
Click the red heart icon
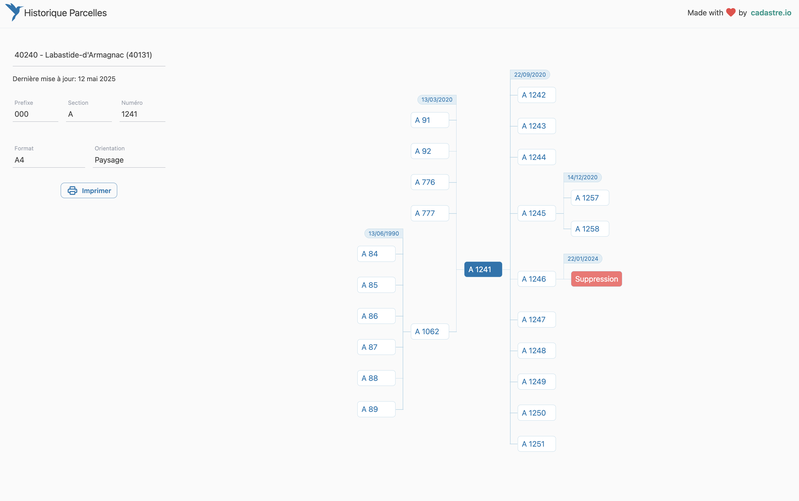[731, 13]
